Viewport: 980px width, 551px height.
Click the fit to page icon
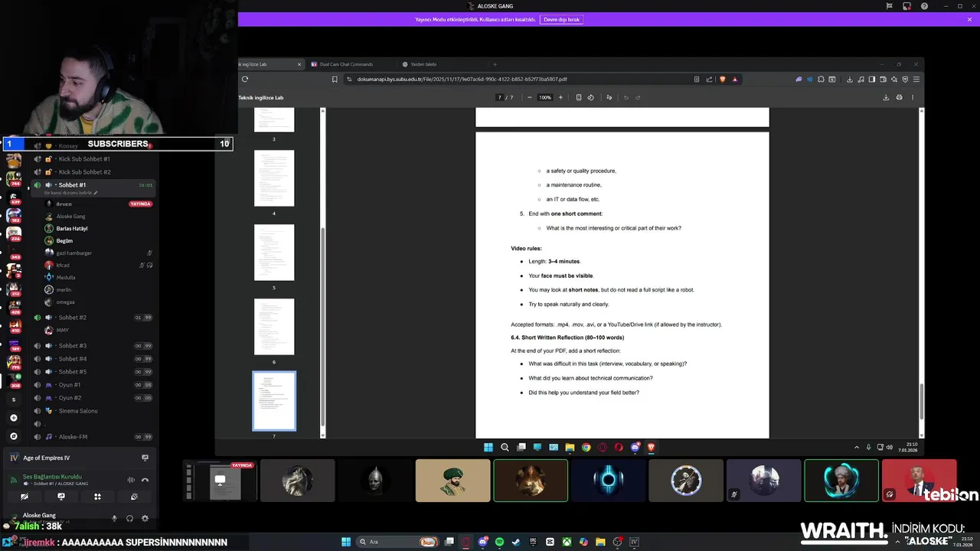click(579, 97)
